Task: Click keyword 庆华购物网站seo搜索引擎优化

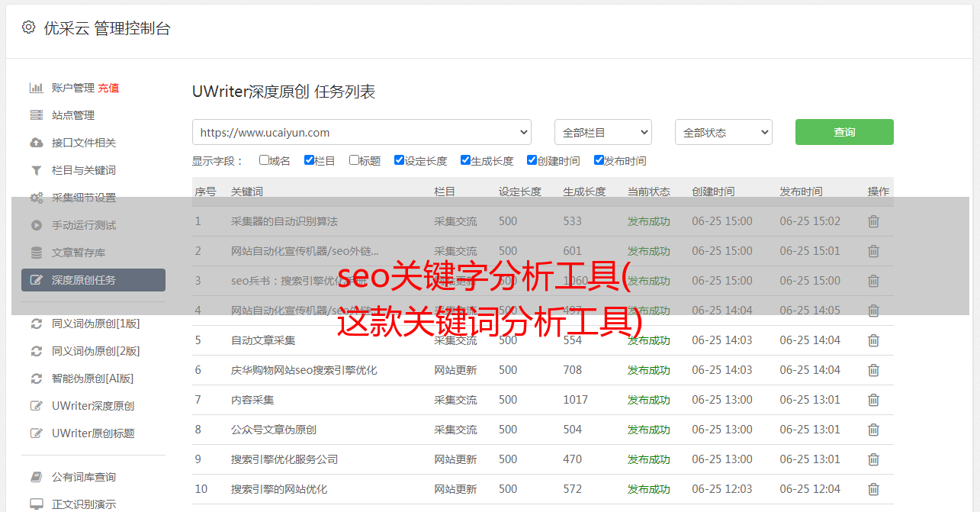Action: pos(304,370)
